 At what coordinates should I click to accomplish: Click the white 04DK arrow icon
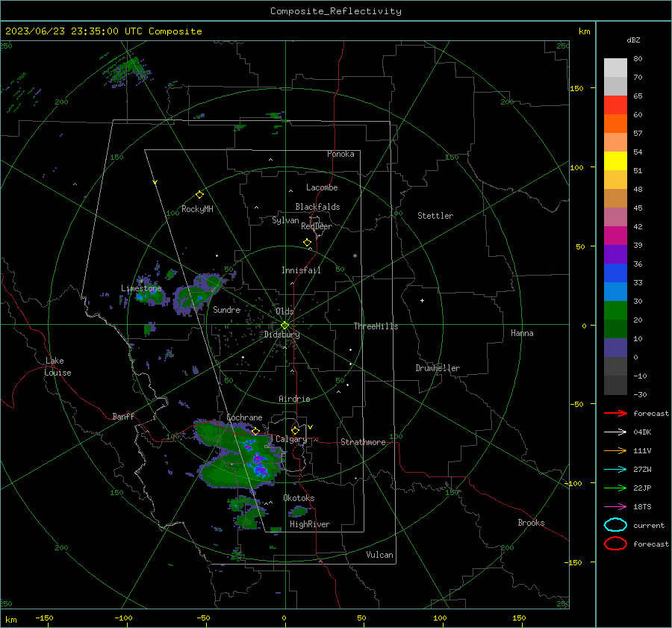coord(615,432)
